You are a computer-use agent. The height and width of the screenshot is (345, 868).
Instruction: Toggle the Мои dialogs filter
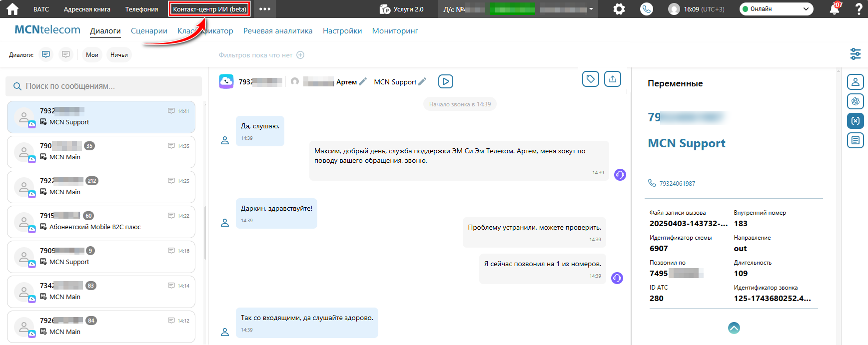point(92,55)
